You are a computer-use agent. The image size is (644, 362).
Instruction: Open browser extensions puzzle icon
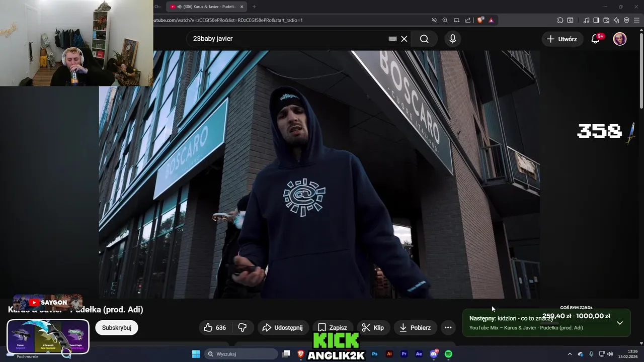[560, 20]
